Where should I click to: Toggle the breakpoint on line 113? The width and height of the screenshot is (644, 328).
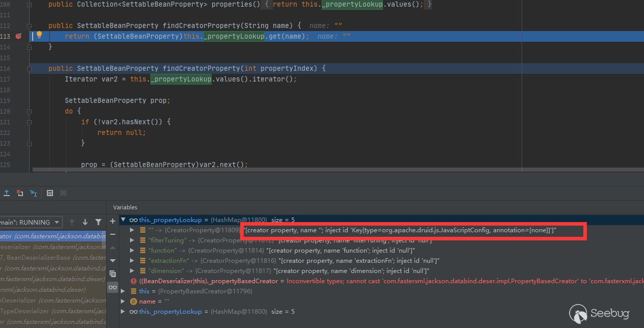tap(18, 36)
